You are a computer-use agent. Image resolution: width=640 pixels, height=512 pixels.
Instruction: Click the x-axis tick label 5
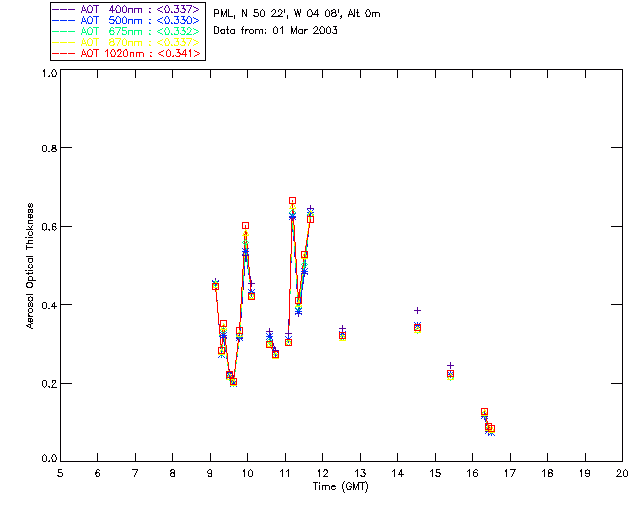coord(60,473)
